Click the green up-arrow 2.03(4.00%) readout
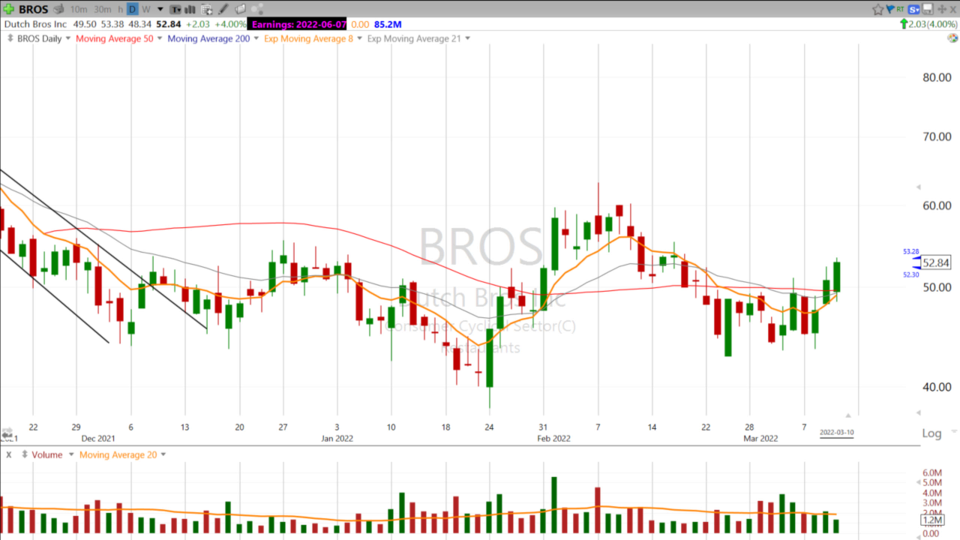This screenshot has height=540, width=960. coord(928,24)
